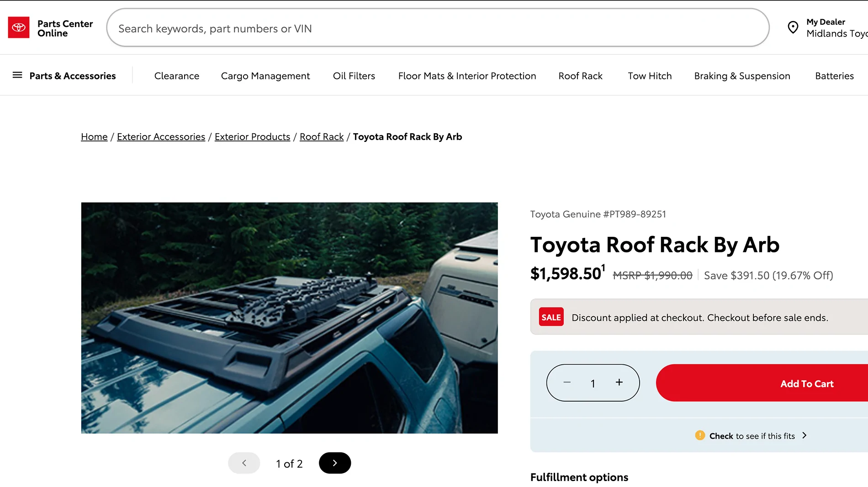Focus the keyword, part number or VIN search field
This screenshot has width=868, height=487.
coord(438,27)
